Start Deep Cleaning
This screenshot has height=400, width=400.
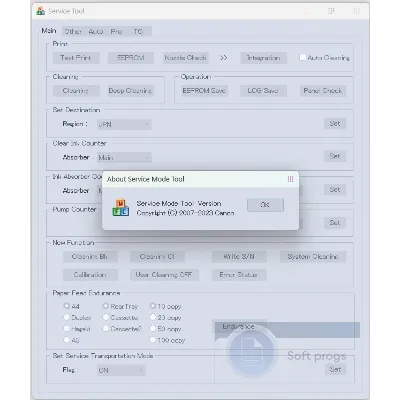(130, 91)
